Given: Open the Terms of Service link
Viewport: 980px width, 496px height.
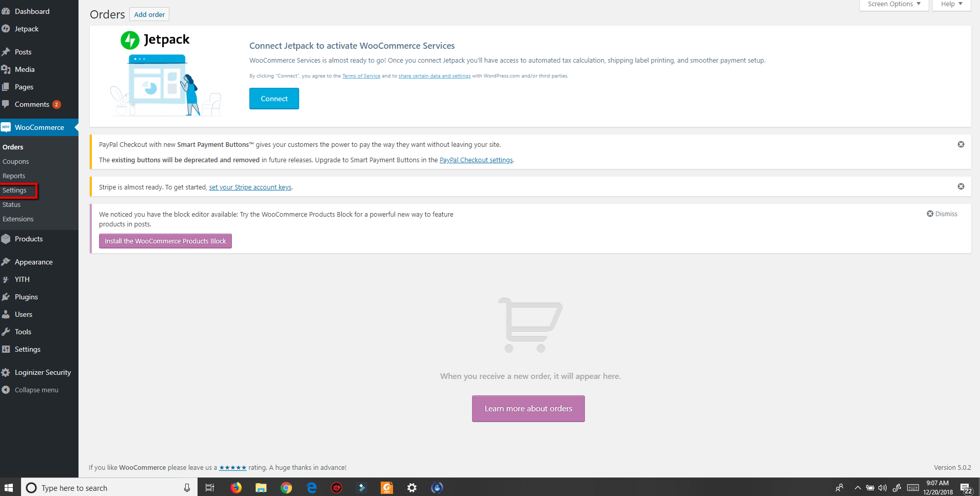Looking at the screenshot, I should [x=361, y=76].
